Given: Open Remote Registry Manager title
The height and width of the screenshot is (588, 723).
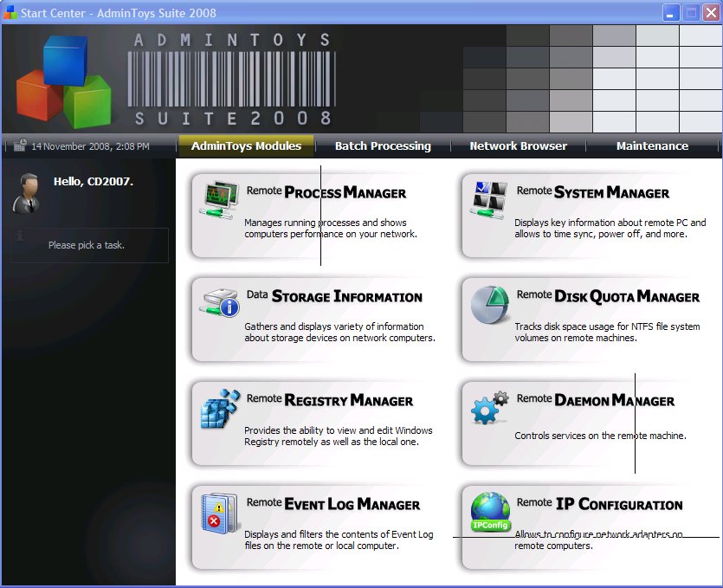Looking at the screenshot, I should pos(330,399).
